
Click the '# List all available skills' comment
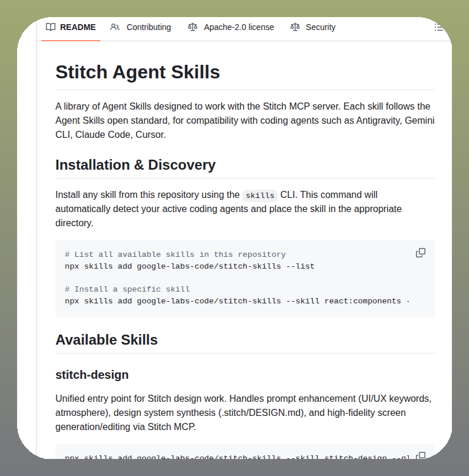coord(175,254)
